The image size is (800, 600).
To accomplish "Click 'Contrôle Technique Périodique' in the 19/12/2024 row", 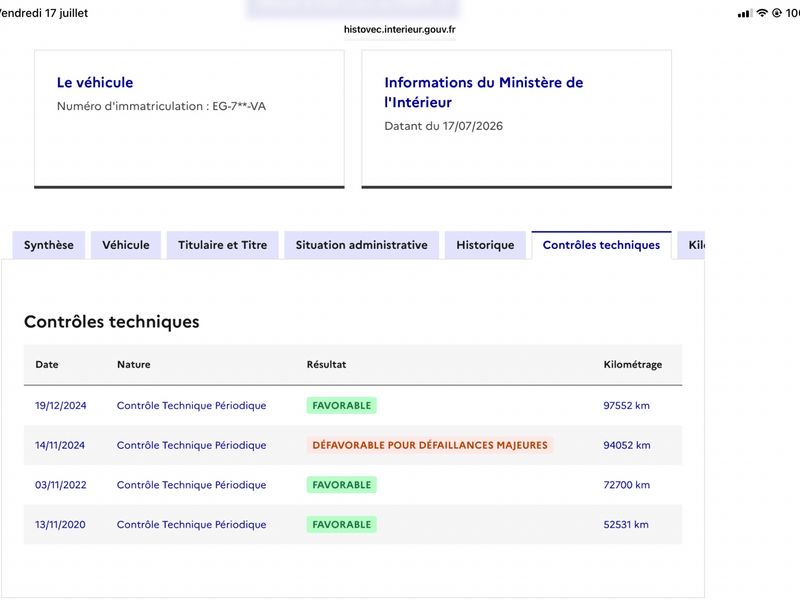I will (191, 406).
